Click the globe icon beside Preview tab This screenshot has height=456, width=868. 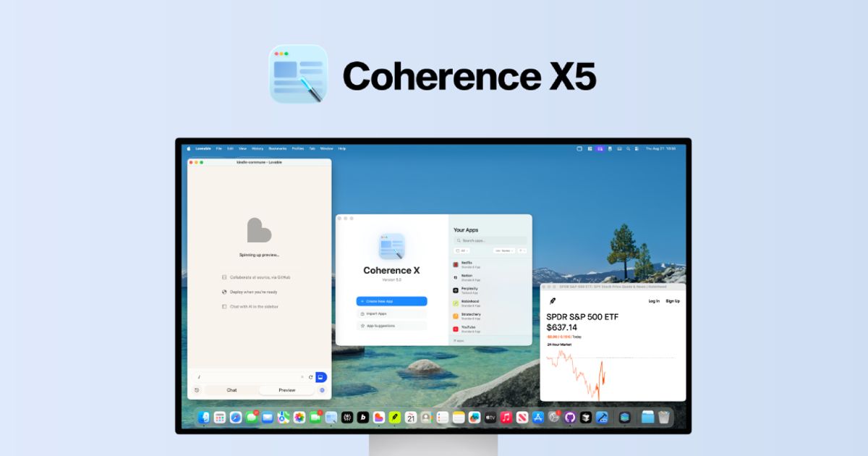[x=322, y=390]
